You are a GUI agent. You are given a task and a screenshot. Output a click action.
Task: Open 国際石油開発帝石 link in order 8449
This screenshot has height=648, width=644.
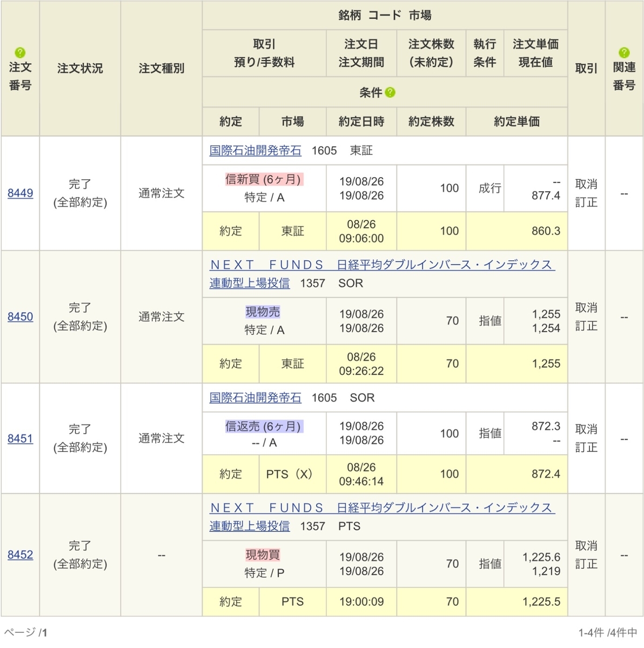(x=255, y=151)
